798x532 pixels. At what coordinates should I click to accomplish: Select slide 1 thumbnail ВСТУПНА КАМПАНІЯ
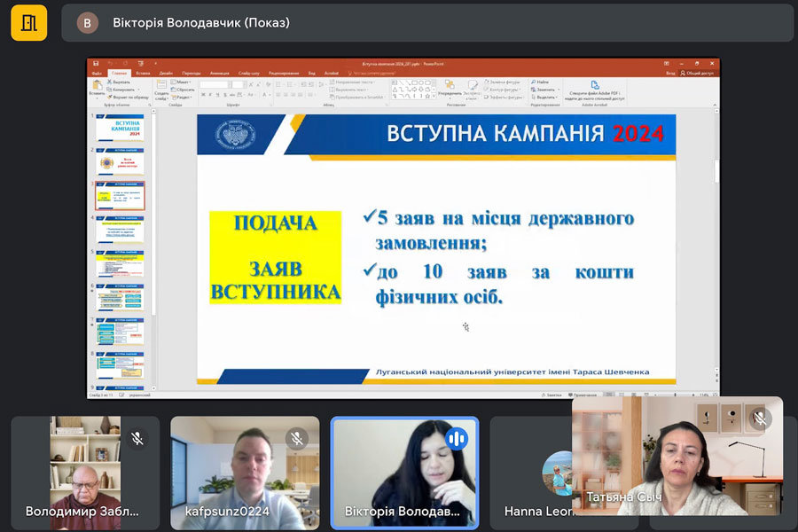point(120,128)
